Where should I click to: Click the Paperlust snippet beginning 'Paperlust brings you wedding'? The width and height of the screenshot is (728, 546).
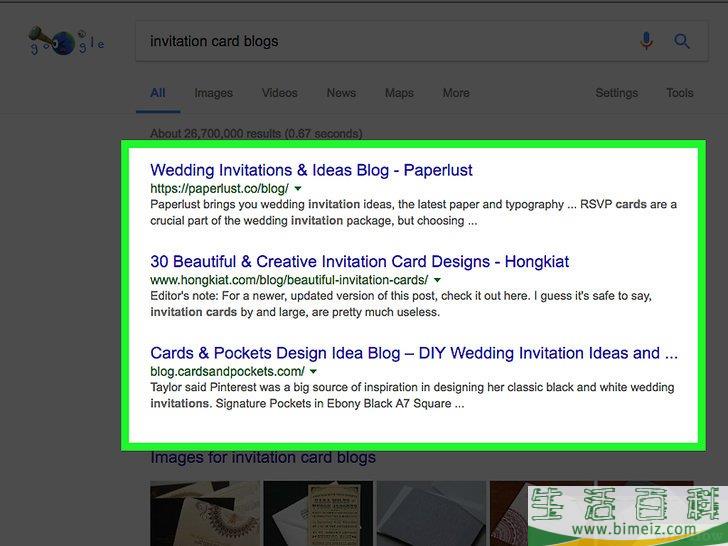click(413, 212)
